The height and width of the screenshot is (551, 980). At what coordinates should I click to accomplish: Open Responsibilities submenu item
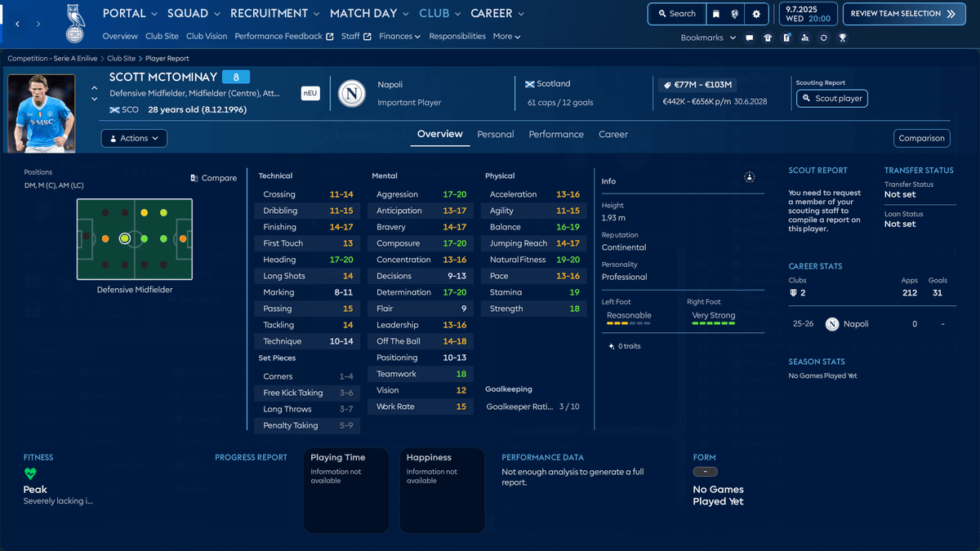coord(457,37)
